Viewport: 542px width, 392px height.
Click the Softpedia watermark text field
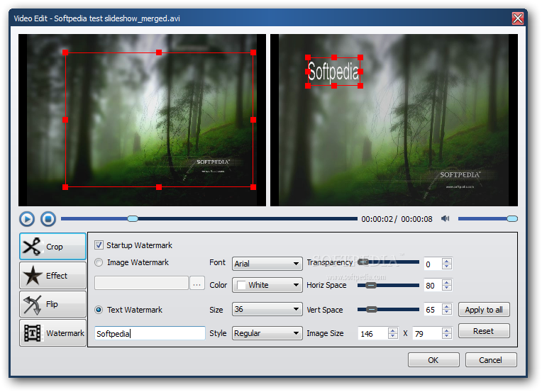tap(150, 333)
